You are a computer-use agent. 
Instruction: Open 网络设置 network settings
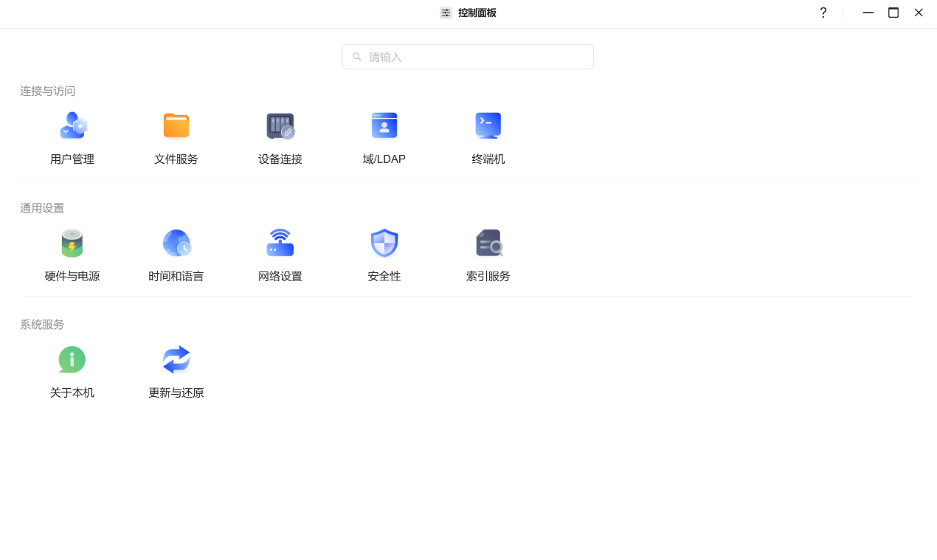tap(280, 255)
